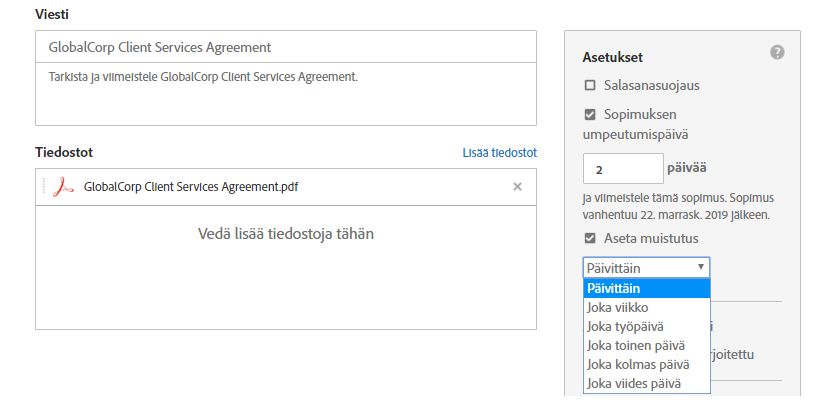The image size is (830, 417).
Task: Toggle the Aseta muistutus checkbox
Action: pyautogui.click(x=590, y=238)
